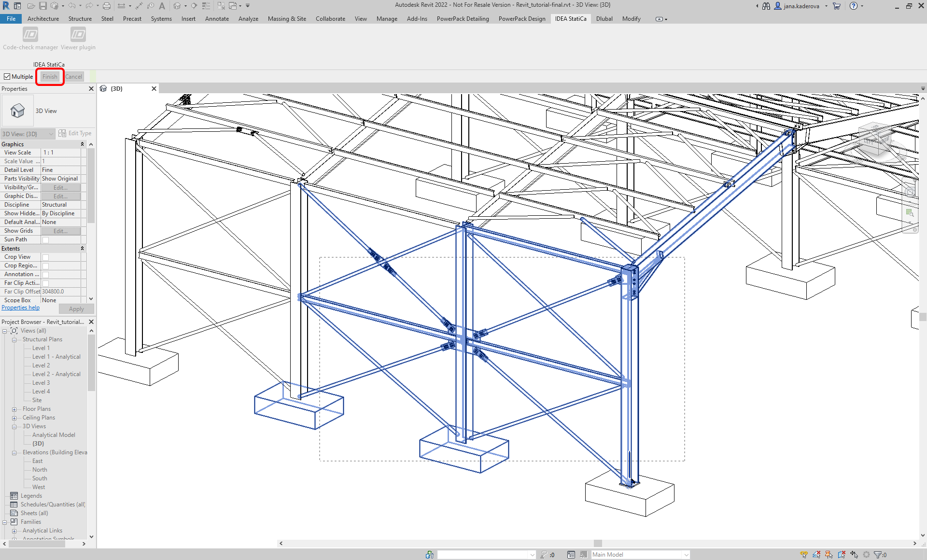Click the Edit Type button
The width and height of the screenshot is (927, 560).
tap(75, 133)
